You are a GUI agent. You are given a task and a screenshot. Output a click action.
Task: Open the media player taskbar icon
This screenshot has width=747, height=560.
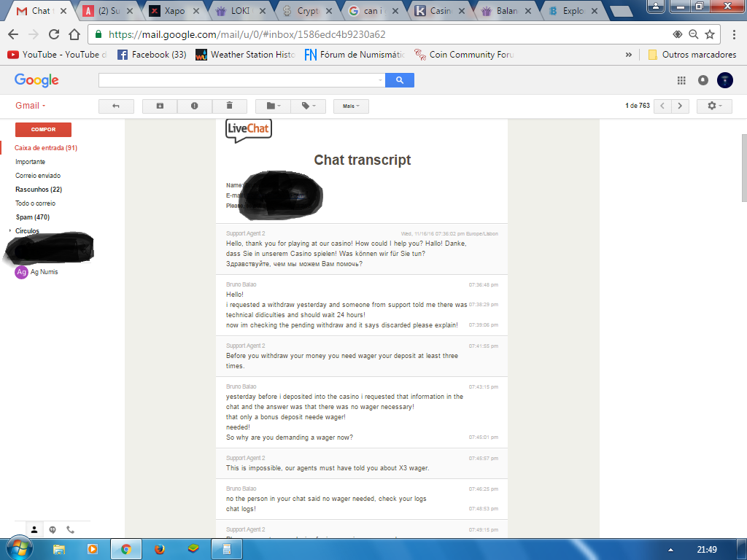pos(93,550)
